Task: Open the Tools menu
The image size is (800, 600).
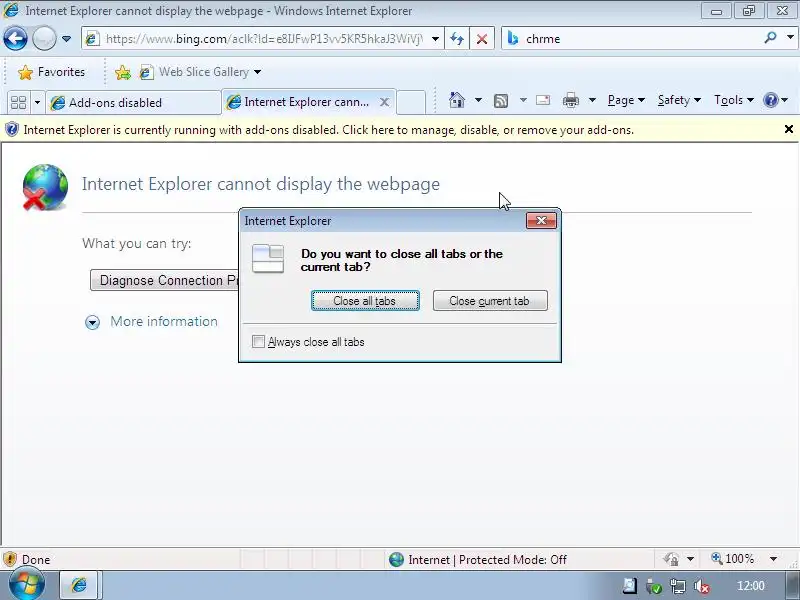Action: tap(734, 100)
